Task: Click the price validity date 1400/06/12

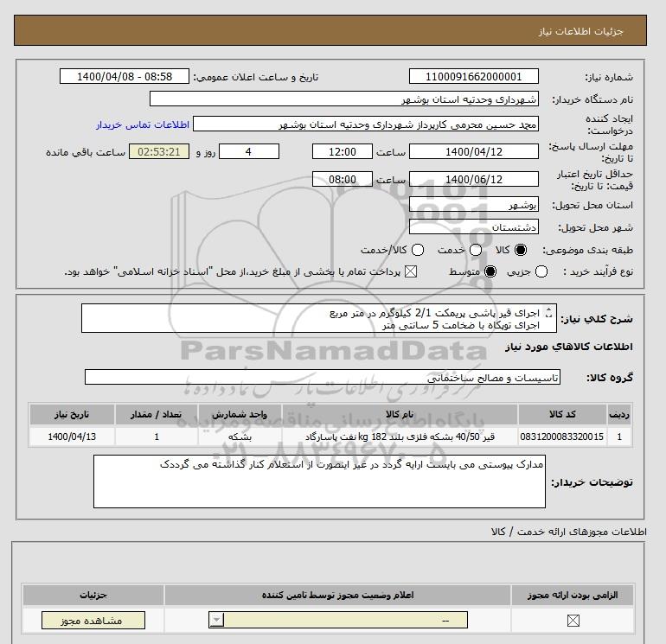Action: click(474, 179)
